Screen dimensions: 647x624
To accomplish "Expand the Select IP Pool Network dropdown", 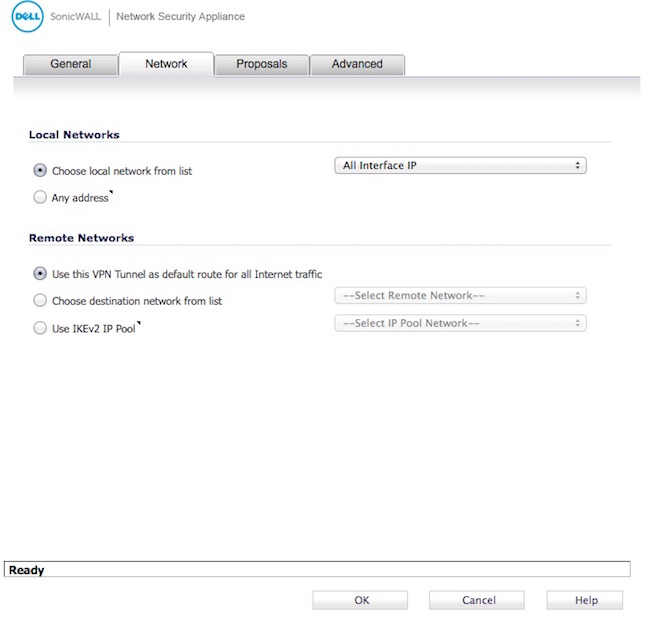I will click(460, 323).
